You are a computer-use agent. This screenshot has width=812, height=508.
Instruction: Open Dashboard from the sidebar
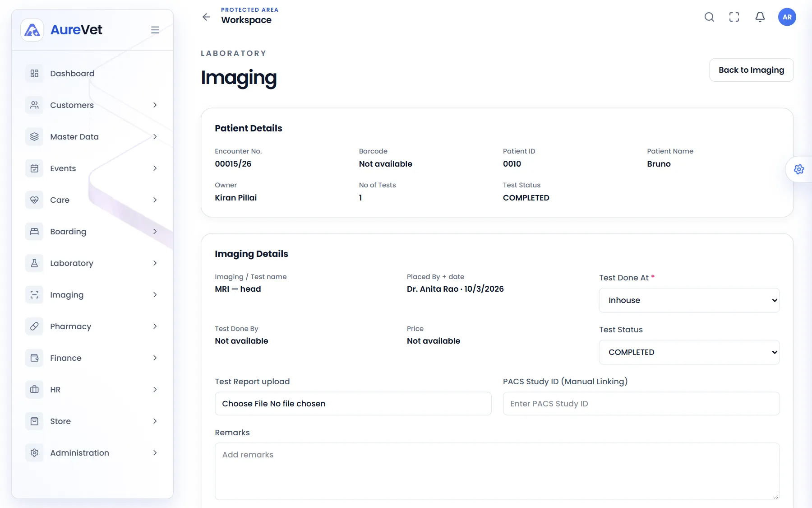[x=92, y=74]
